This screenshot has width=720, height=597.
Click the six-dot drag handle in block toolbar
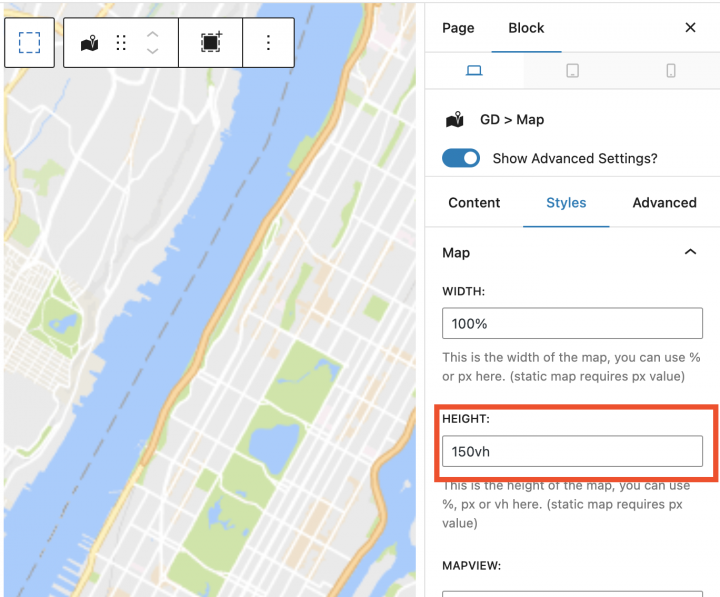click(121, 43)
